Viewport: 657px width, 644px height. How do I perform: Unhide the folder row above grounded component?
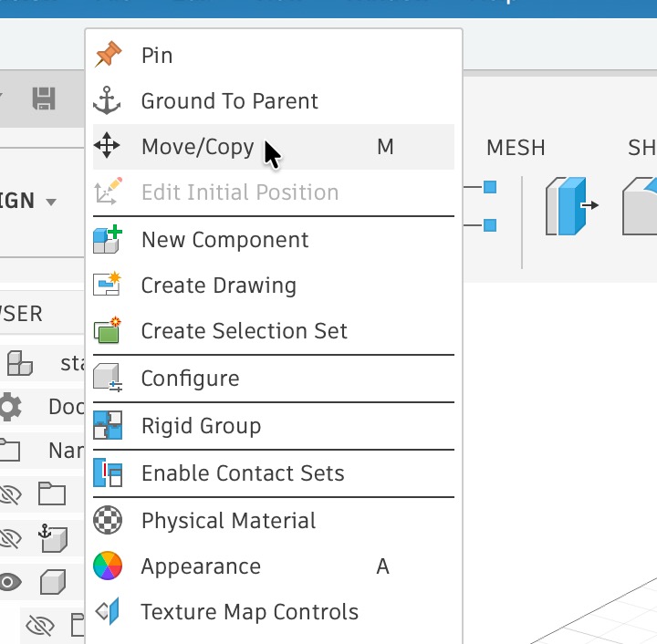point(10,495)
